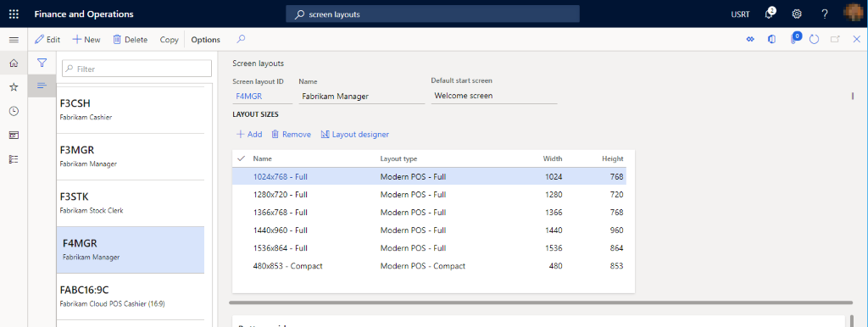Select F3STK Fabrikam Stock Clerk layout
This screenshot has width=868, height=327.
(x=130, y=203)
